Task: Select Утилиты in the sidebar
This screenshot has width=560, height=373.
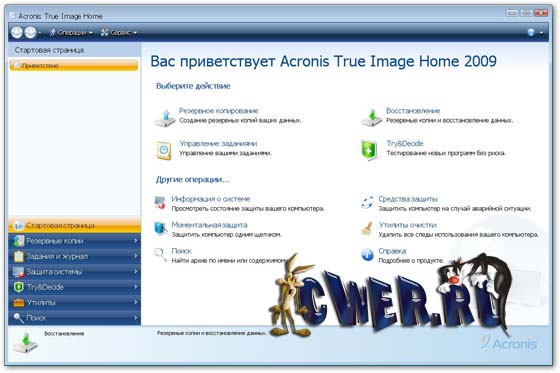Action: tap(75, 303)
